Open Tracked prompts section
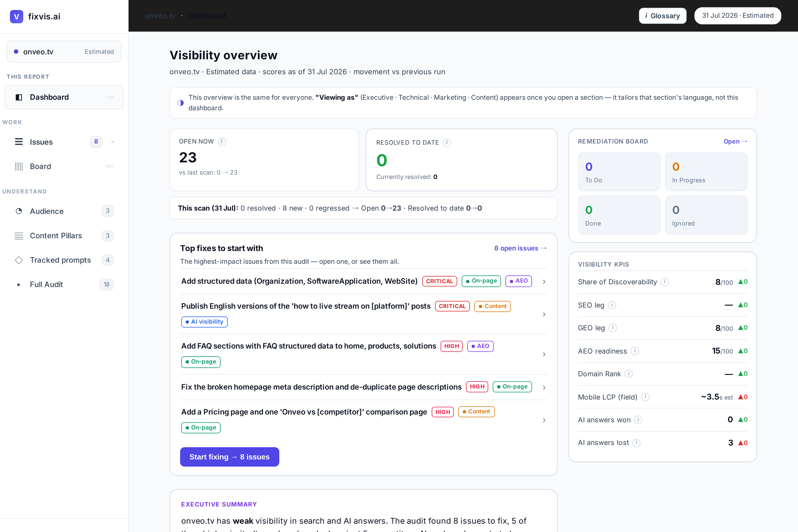This screenshot has width=798, height=532. (64, 260)
